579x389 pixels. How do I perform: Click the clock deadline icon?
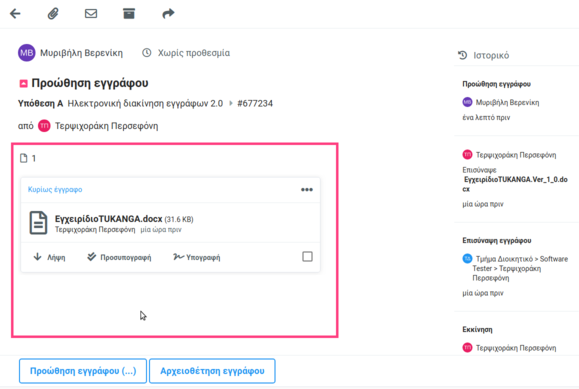[x=147, y=53]
